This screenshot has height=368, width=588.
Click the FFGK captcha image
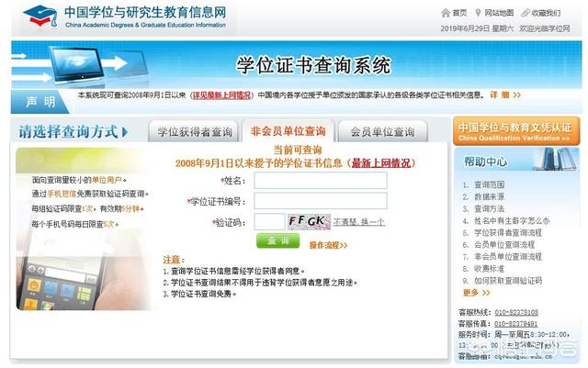coord(309,221)
